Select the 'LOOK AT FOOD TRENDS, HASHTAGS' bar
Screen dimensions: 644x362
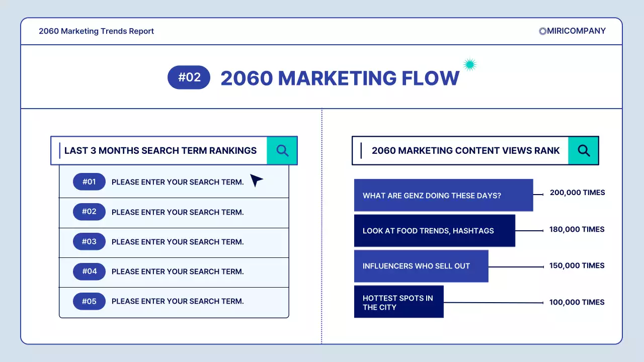435,230
